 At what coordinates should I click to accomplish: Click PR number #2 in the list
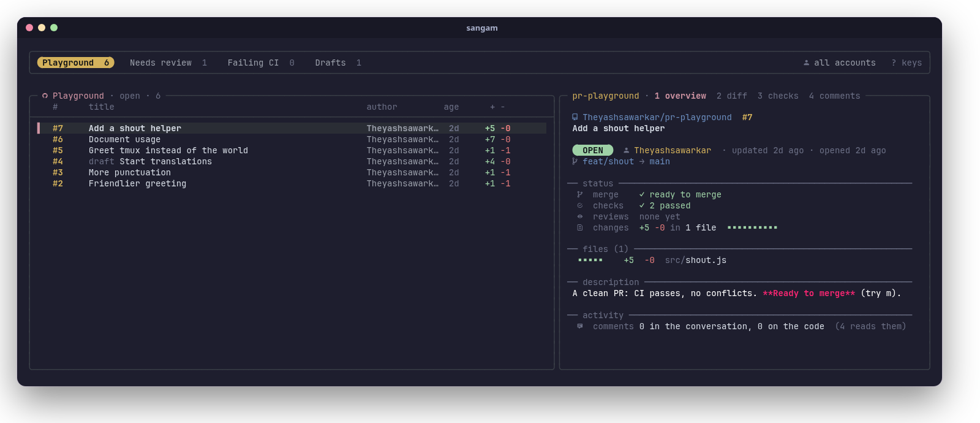tap(58, 183)
